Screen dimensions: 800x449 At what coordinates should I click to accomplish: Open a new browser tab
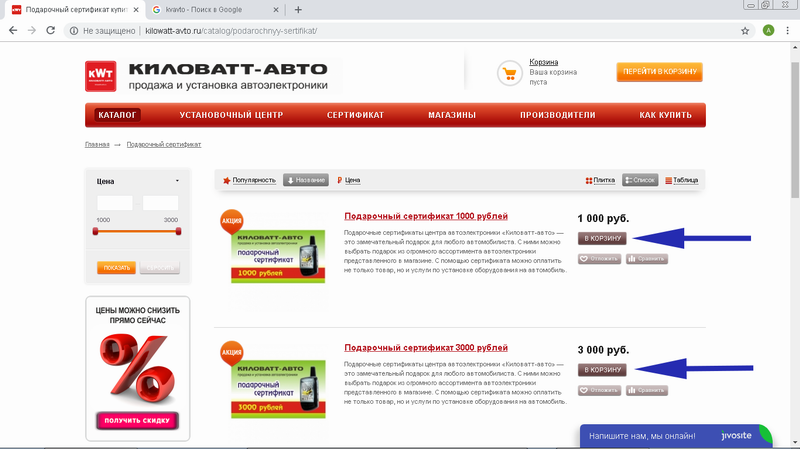coord(298,10)
